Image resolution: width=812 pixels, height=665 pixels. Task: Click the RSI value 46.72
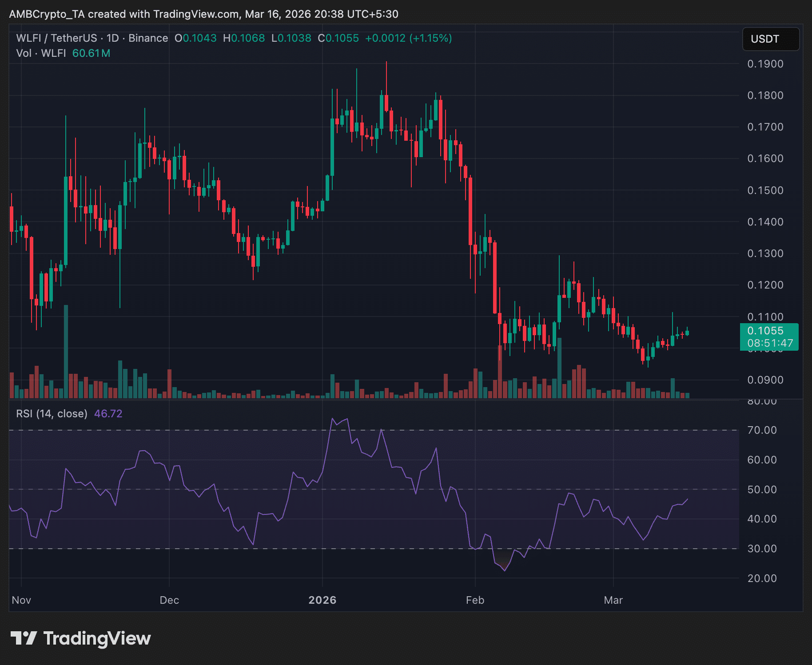(108, 414)
